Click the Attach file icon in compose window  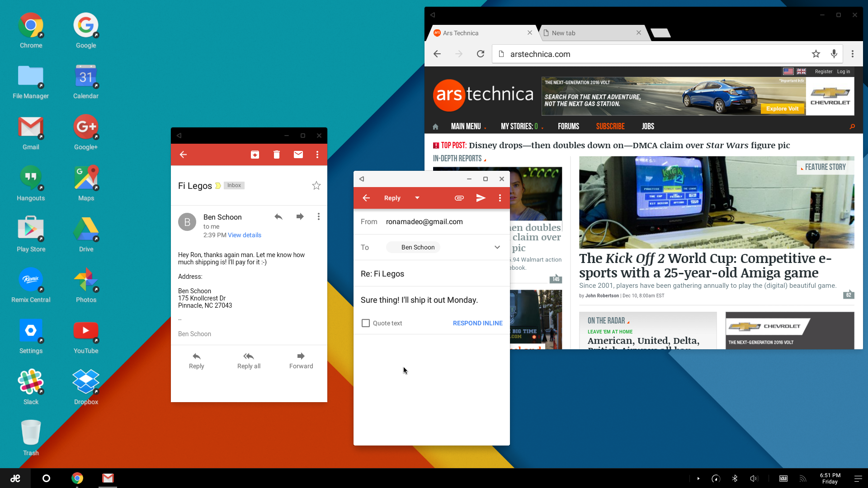point(459,198)
